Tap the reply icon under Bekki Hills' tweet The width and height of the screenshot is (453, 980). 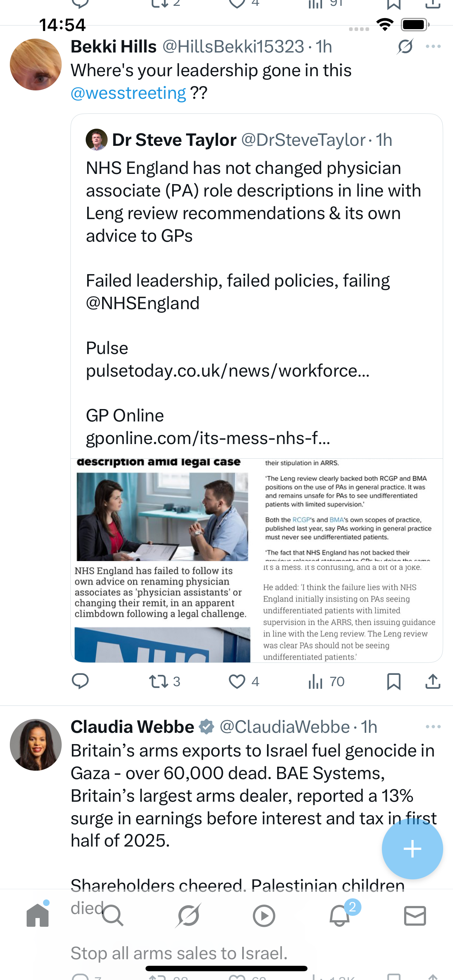click(80, 681)
